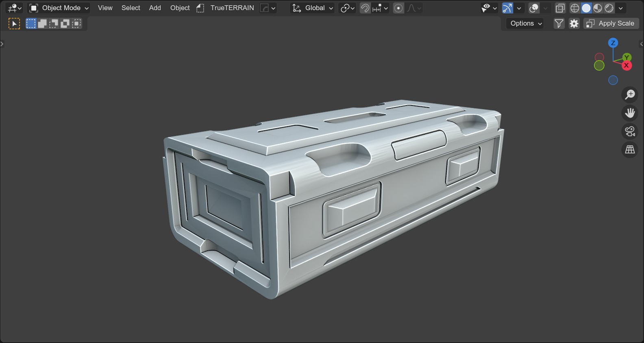The height and width of the screenshot is (343, 644).
Task: Choose extend selection mode
Action: click(42, 24)
